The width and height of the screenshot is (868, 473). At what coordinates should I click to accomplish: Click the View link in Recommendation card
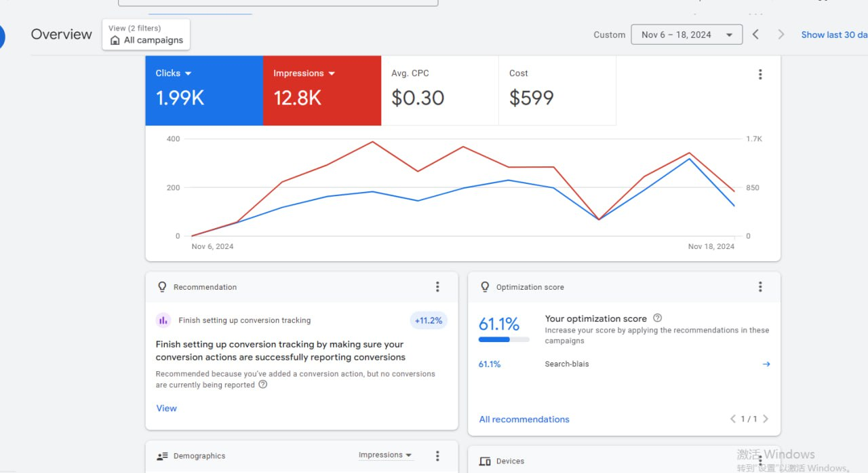(x=166, y=409)
